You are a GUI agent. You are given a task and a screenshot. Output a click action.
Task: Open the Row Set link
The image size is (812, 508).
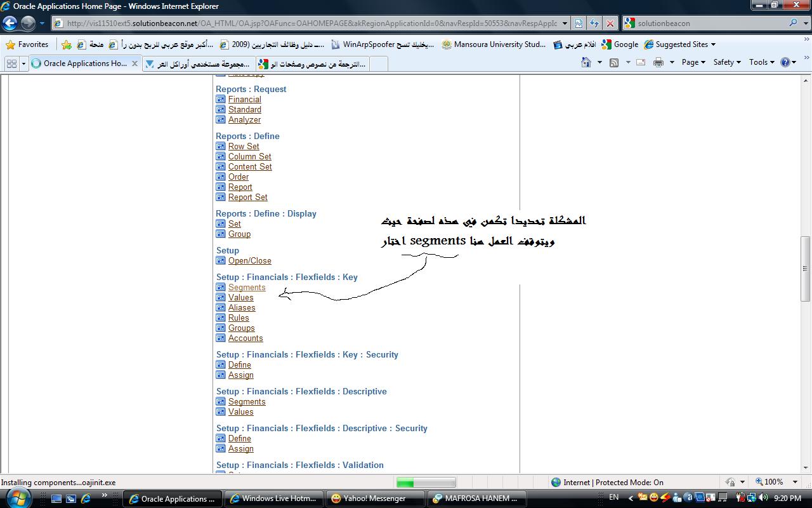pos(244,147)
